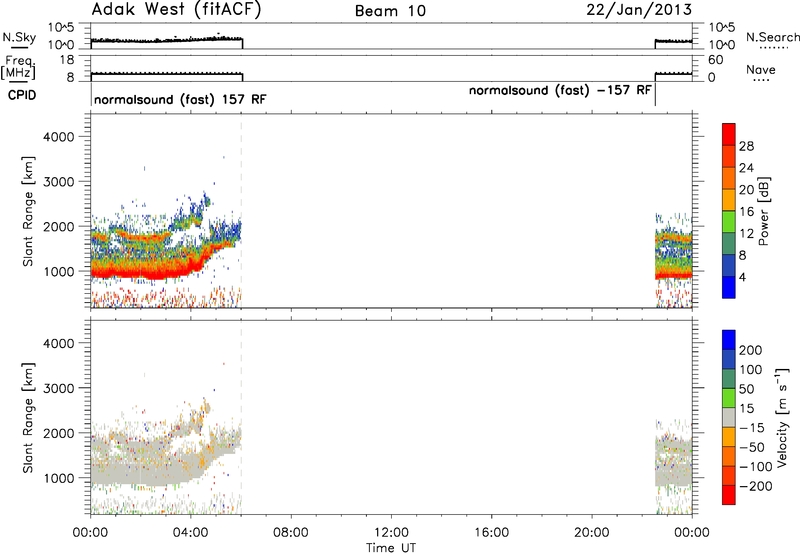The height and width of the screenshot is (554, 800).
Task: Click the "Time UT" axis title
Action: point(391,548)
